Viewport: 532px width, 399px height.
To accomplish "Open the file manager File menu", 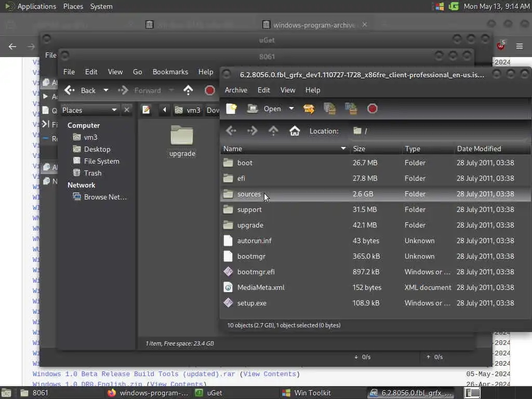I will (69, 72).
